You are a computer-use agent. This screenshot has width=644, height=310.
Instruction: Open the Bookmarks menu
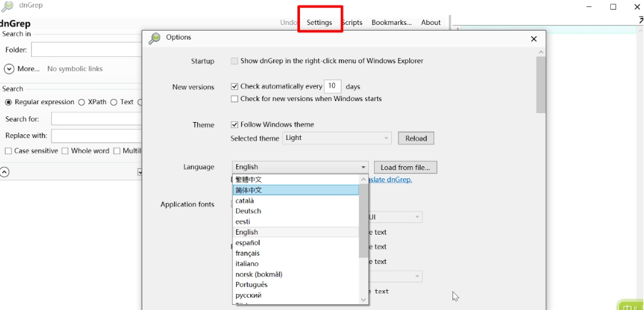coord(391,22)
